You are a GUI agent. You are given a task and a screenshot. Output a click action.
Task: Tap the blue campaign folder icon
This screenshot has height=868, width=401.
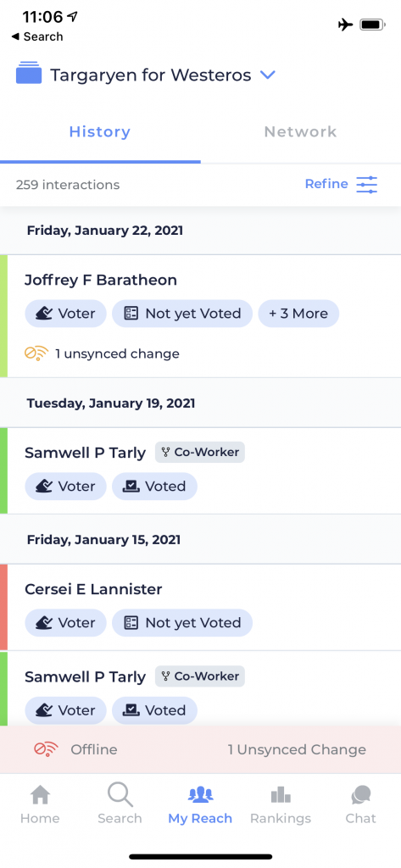point(29,73)
